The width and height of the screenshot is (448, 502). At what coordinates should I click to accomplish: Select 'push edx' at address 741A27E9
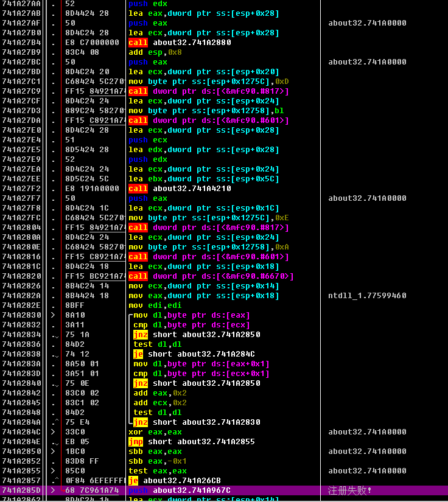pyautogui.click(x=148, y=159)
